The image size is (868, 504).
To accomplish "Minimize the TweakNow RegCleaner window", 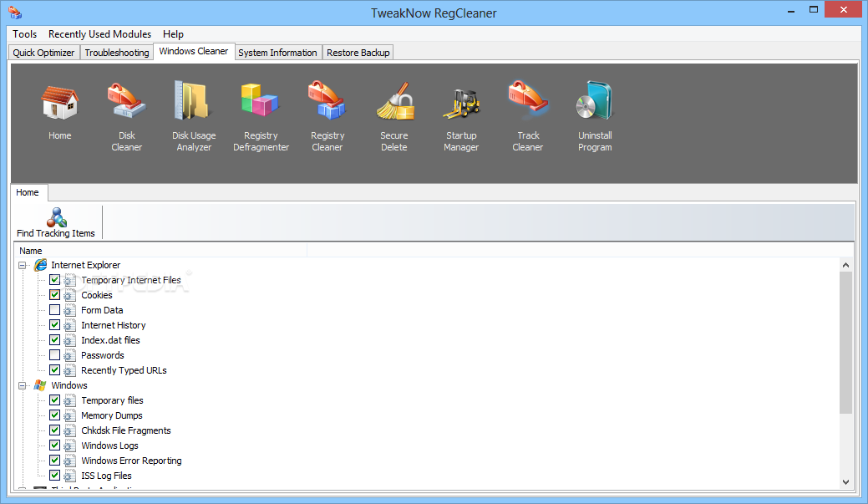I will pos(791,10).
